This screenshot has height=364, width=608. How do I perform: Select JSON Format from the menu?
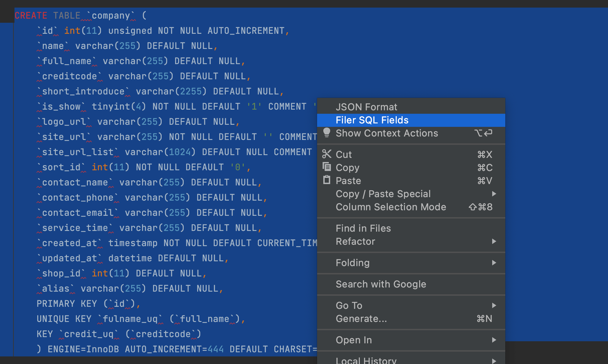[366, 107]
